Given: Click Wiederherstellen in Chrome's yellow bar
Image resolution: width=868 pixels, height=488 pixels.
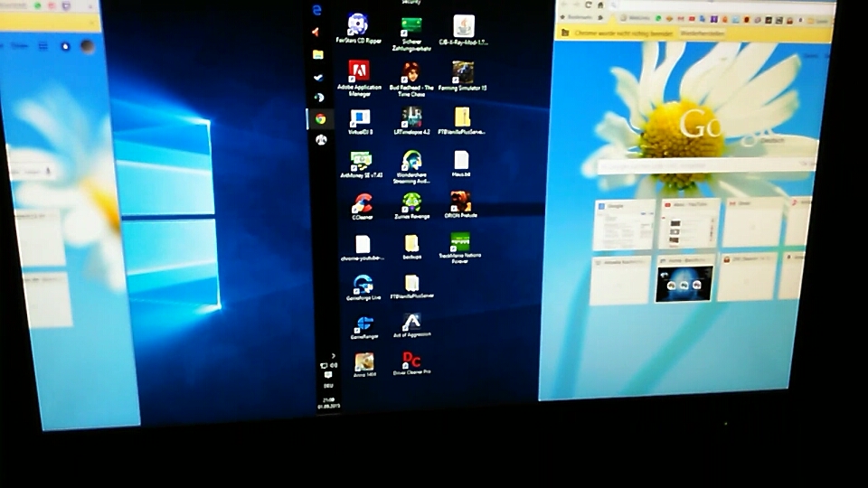Looking at the screenshot, I should pos(702,33).
